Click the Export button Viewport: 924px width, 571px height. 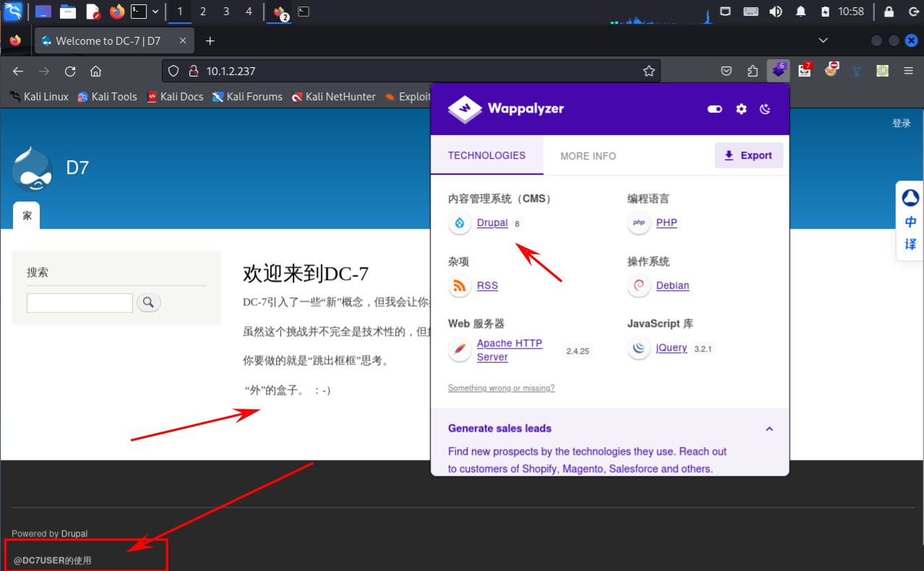pyautogui.click(x=749, y=155)
